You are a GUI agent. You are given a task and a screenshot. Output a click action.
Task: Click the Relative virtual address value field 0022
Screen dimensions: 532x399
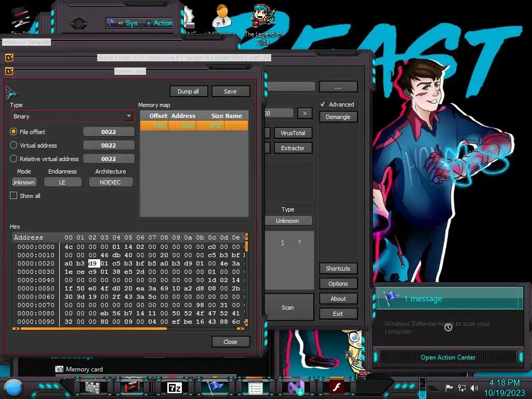pyautogui.click(x=109, y=159)
